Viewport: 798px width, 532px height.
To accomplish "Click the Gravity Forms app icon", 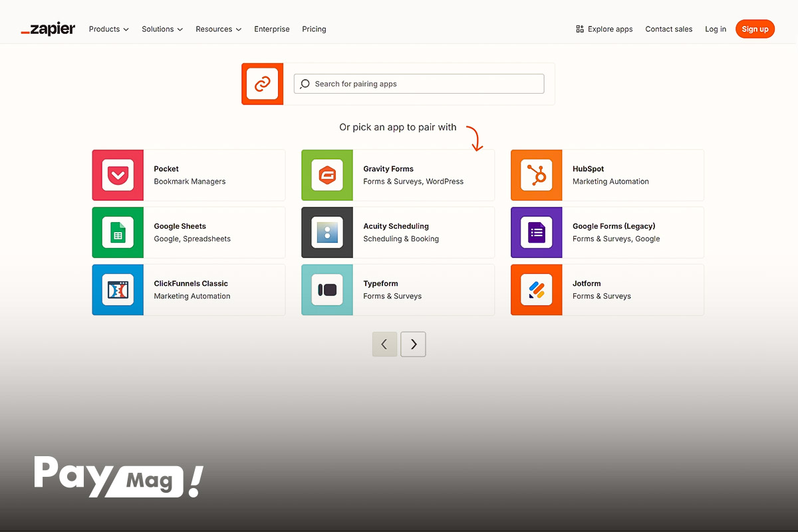I will pyautogui.click(x=327, y=175).
